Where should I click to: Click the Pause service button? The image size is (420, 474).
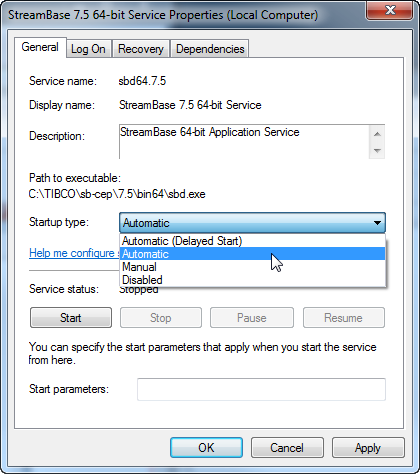pyautogui.click(x=252, y=318)
